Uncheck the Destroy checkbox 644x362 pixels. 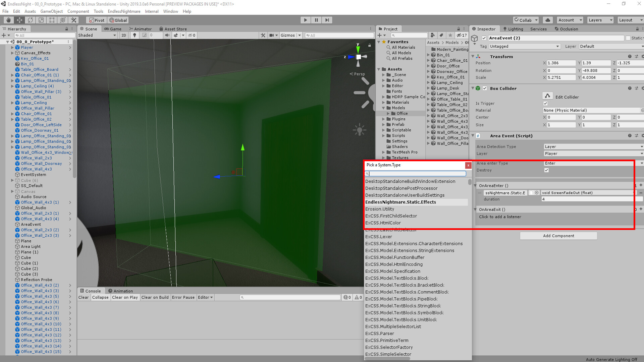[x=546, y=170]
